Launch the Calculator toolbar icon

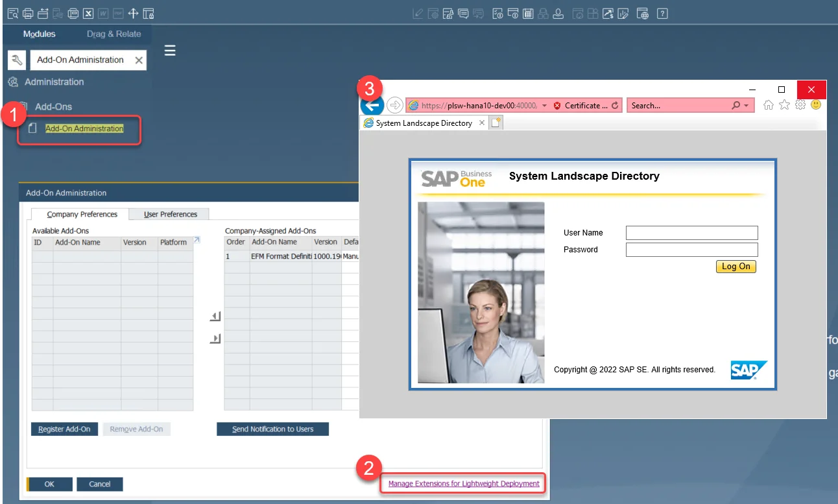(529, 13)
